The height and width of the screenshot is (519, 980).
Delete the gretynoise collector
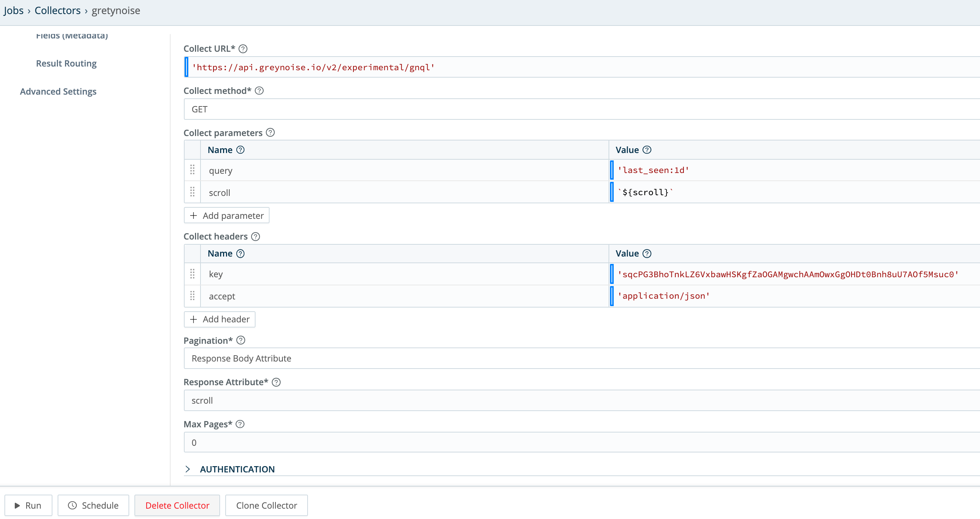pyautogui.click(x=177, y=505)
